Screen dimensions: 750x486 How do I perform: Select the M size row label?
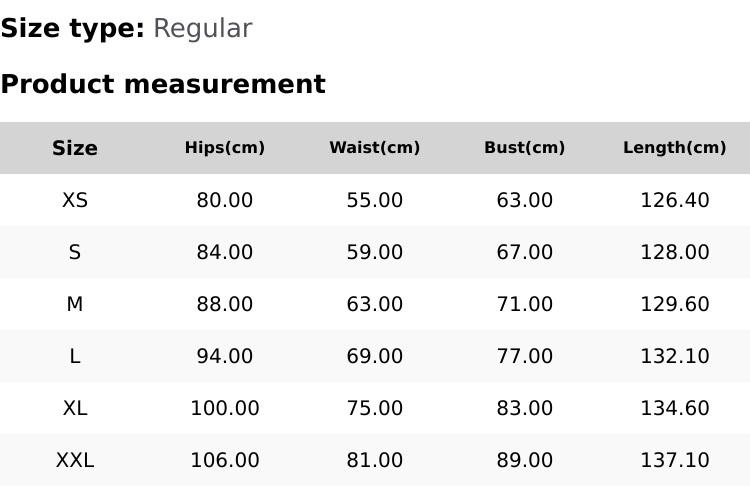[75, 304]
